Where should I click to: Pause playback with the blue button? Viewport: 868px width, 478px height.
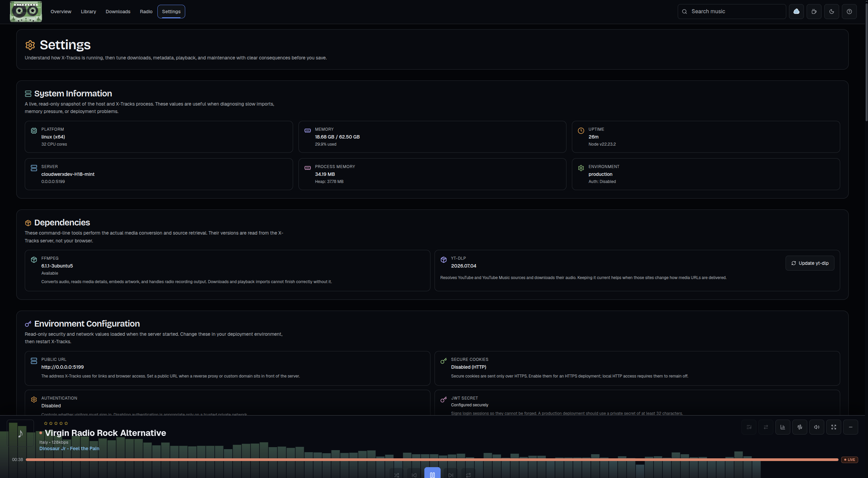pyautogui.click(x=432, y=473)
